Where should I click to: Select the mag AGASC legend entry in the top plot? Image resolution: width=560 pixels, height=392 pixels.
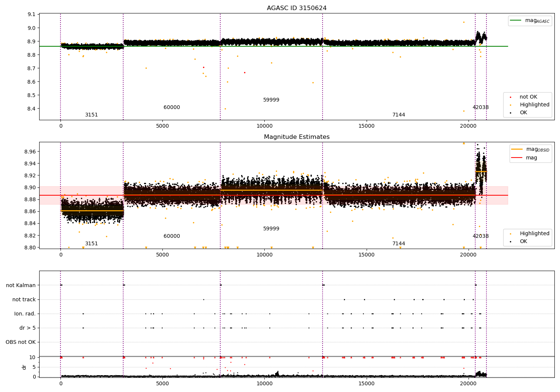point(530,21)
